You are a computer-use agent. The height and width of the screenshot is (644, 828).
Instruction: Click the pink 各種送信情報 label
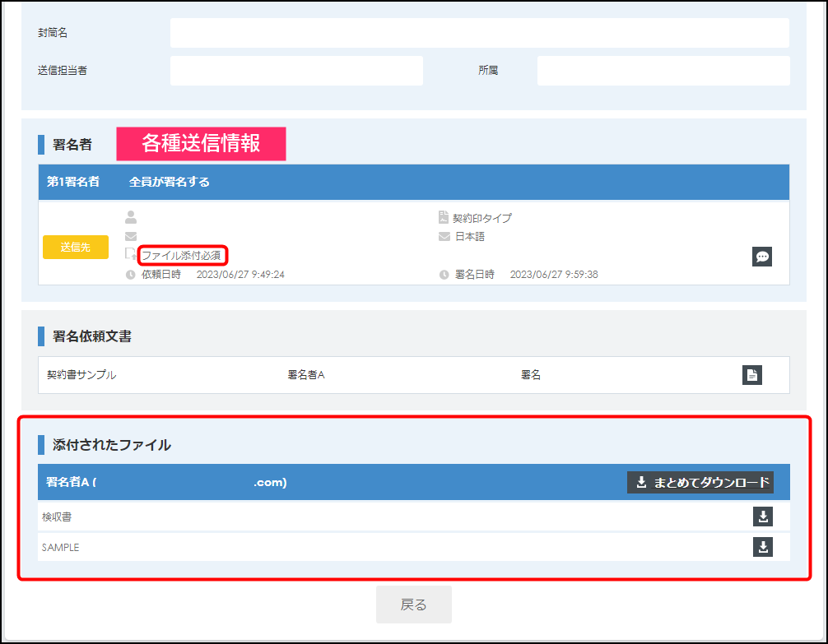(201, 144)
